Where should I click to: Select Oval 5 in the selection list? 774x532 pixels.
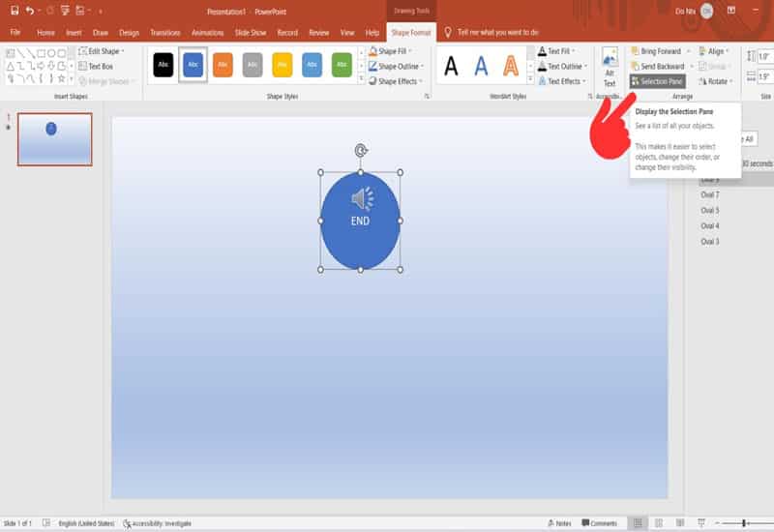point(710,210)
